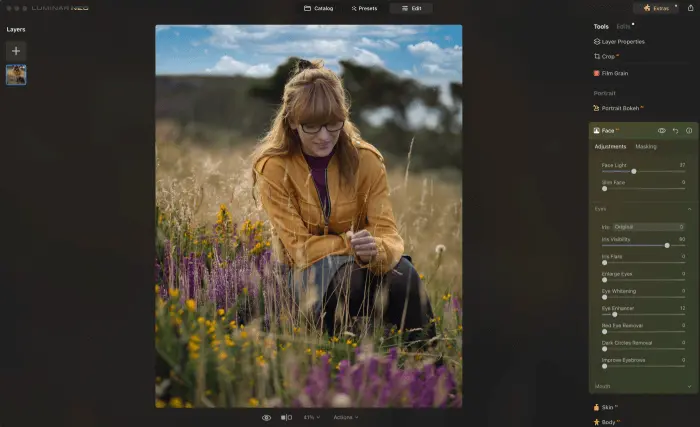
Task: Switch to the Edits tab
Action: tap(623, 27)
